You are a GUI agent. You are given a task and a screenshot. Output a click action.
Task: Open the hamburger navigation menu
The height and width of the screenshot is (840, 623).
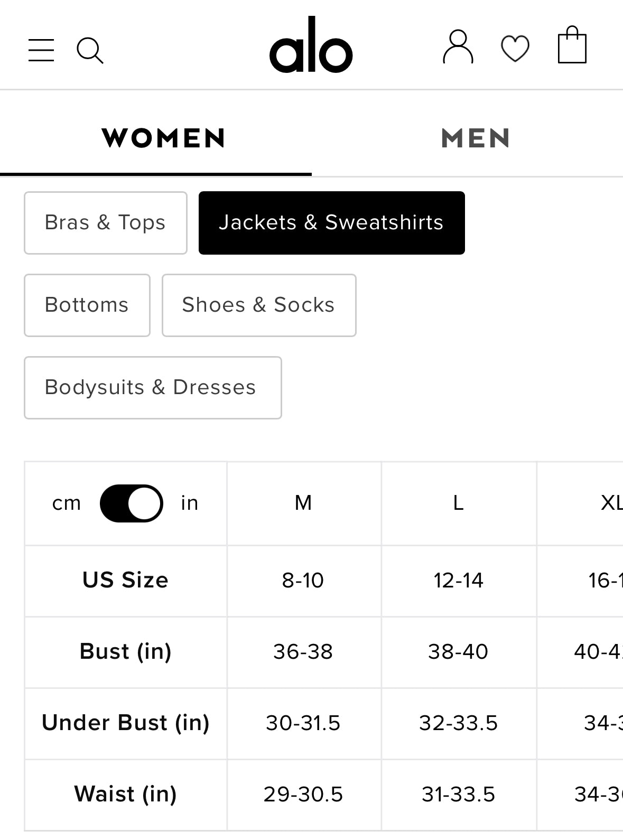[x=41, y=50]
